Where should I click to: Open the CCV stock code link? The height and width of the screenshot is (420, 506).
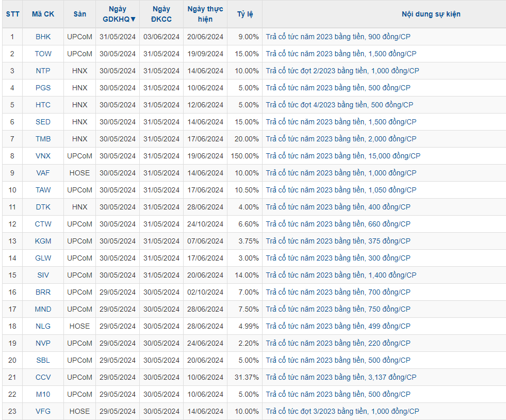[x=43, y=377]
